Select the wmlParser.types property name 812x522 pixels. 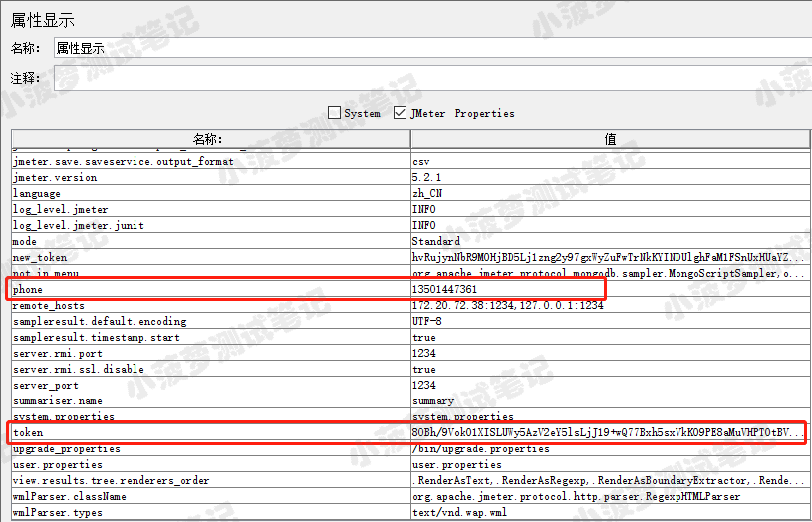click(x=58, y=513)
